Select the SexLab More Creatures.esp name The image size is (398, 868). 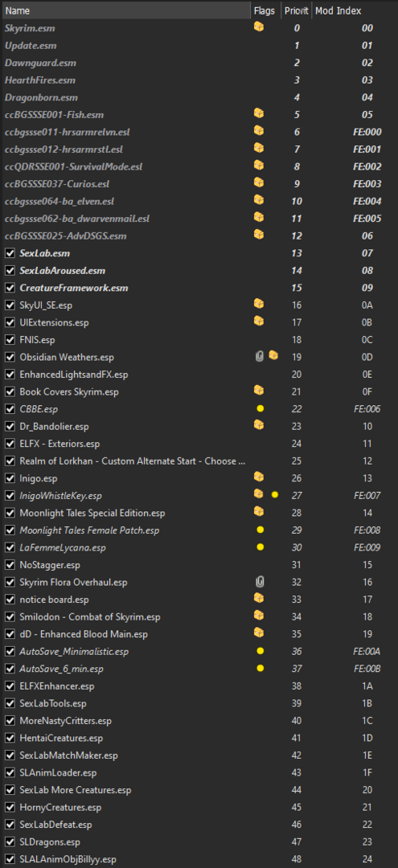coord(76,791)
